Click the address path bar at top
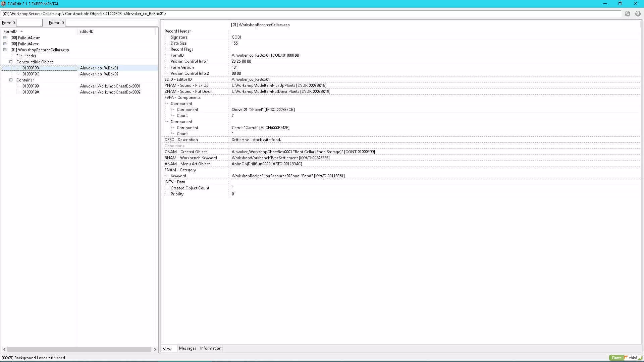Viewport: 644px width, 362px height. [311, 14]
